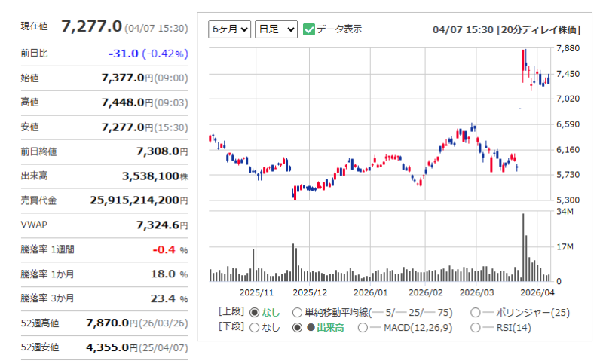Click 1-month change 18.0 %
603x364 pixels.
point(169,274)
